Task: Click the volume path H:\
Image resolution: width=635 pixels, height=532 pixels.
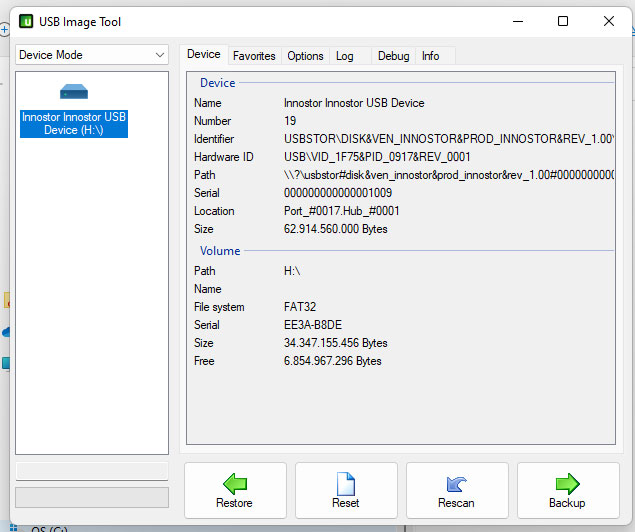Action: pos(292,271)
